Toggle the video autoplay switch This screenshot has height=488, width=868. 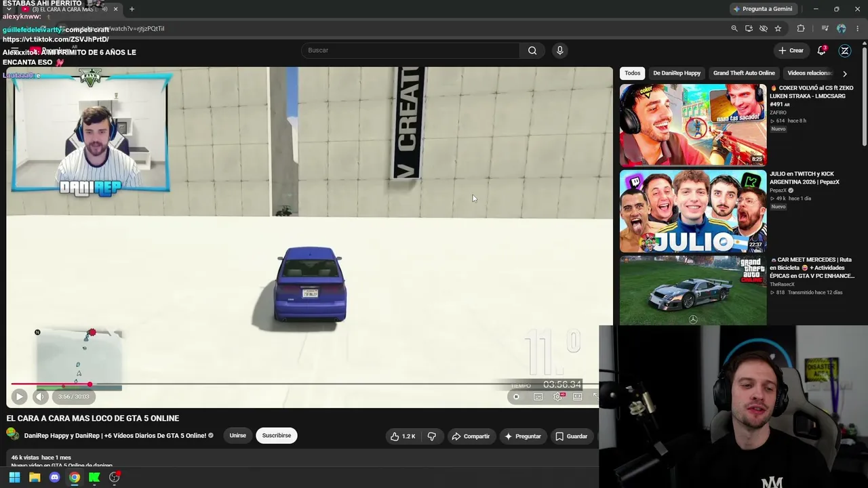click(x=516, y=396)
